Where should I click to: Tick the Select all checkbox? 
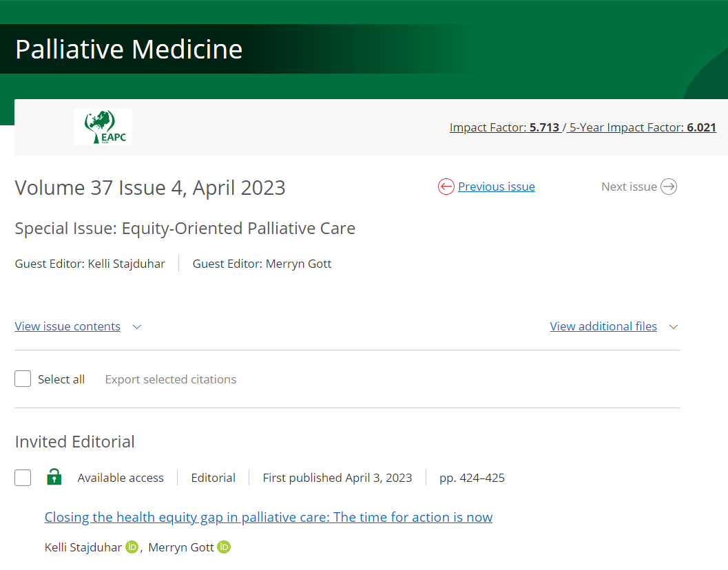click(x=23, y=379)
